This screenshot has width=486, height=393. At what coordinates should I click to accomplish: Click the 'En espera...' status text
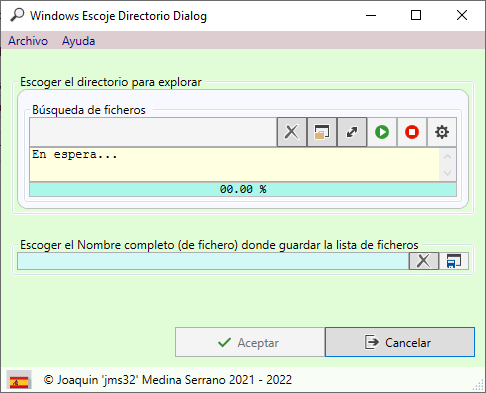point(75,154)
